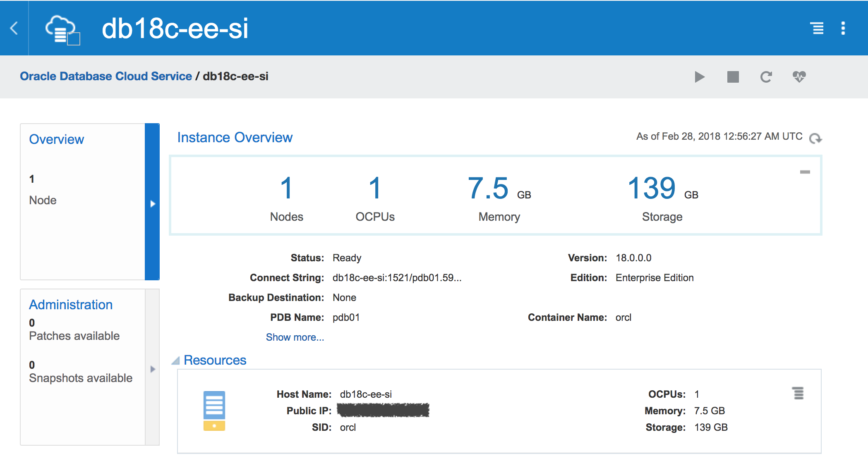The height and width of the screenshot is (468, 868).
Task: Click the database cloud service icon
Action: (62, 30)
